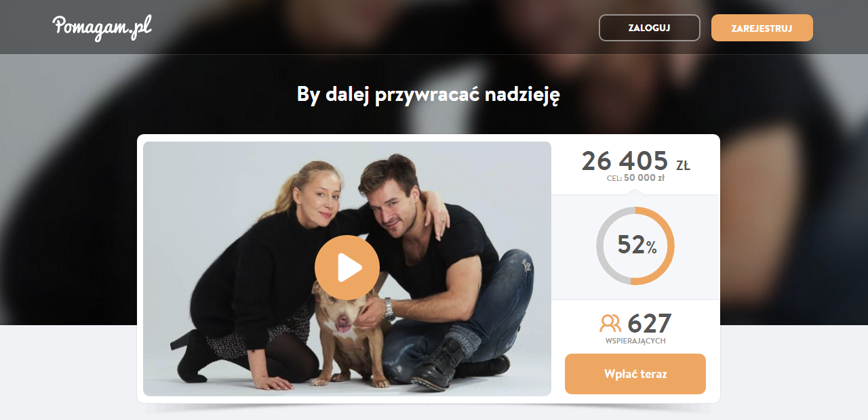Click the By dalej przywracać nadzieję headline
The height and width of the screenshot is (420, 868).
tap(429, 94)
